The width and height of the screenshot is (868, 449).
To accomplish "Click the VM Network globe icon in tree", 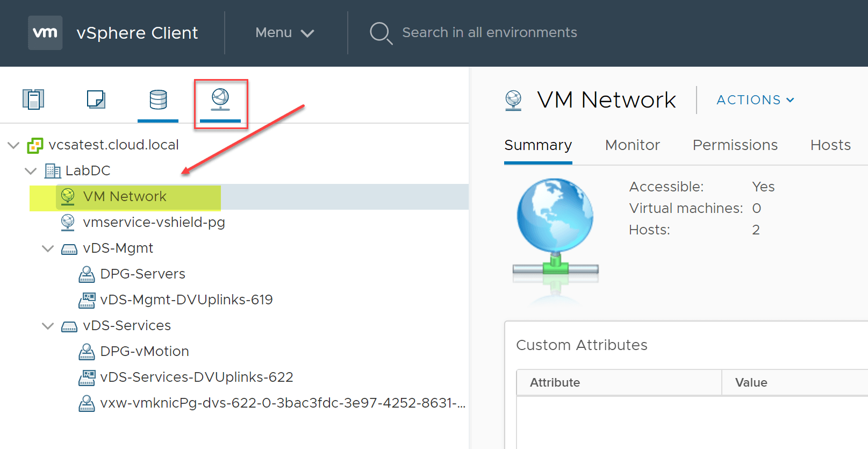I will tap(68, 196).
